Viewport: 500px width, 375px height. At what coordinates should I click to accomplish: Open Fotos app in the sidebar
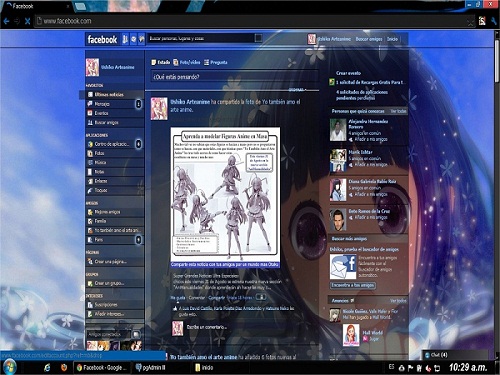pos(115,153)
